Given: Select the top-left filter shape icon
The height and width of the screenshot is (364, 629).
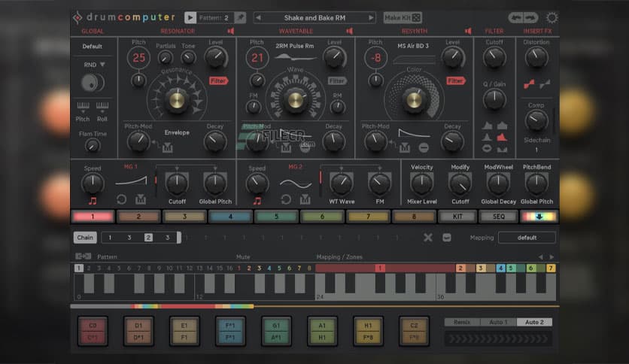Looking at the screenshot, I should 487,126.
